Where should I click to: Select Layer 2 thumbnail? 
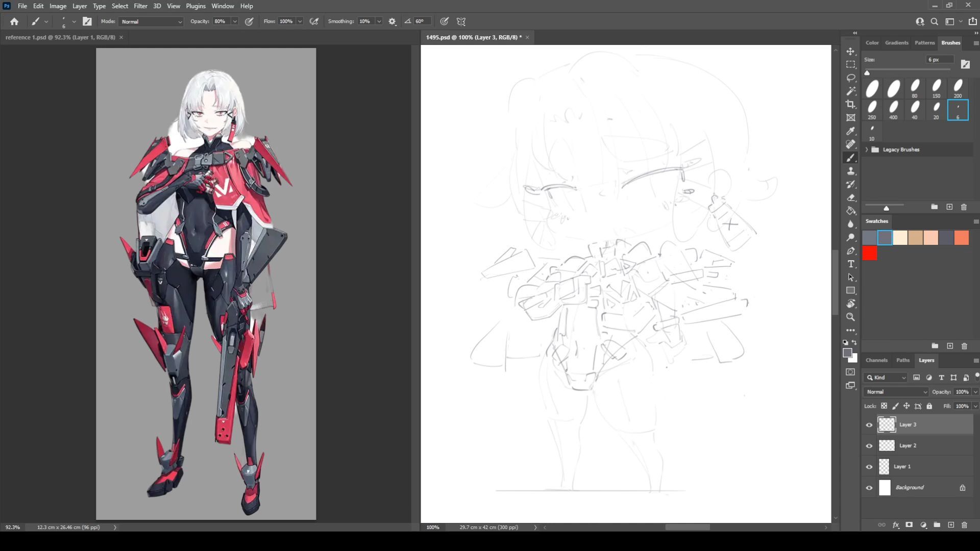887,446
